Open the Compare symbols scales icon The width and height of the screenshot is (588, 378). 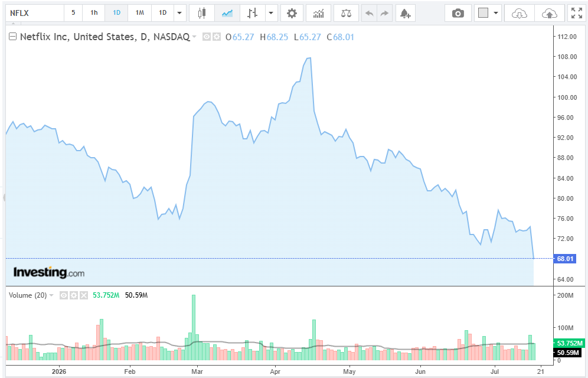click(x=346, y=13)
